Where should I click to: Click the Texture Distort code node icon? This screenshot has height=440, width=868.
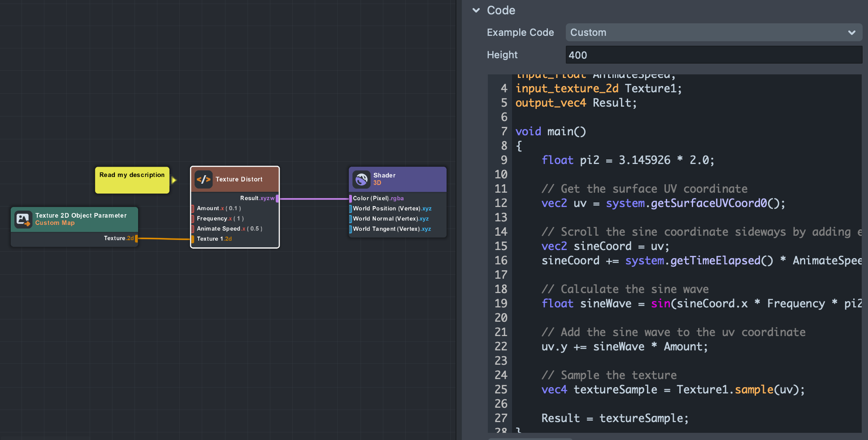coord(204,179)
